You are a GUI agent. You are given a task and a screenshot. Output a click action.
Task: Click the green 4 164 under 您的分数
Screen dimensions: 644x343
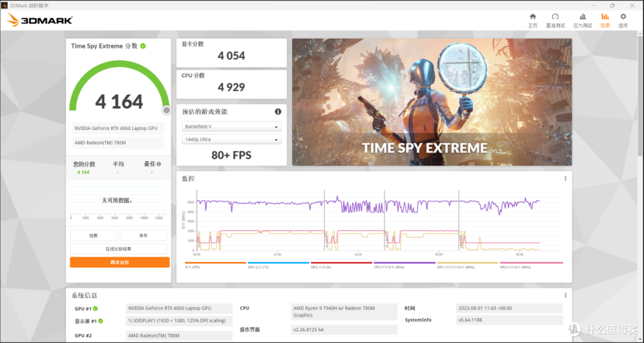[83, 172]
